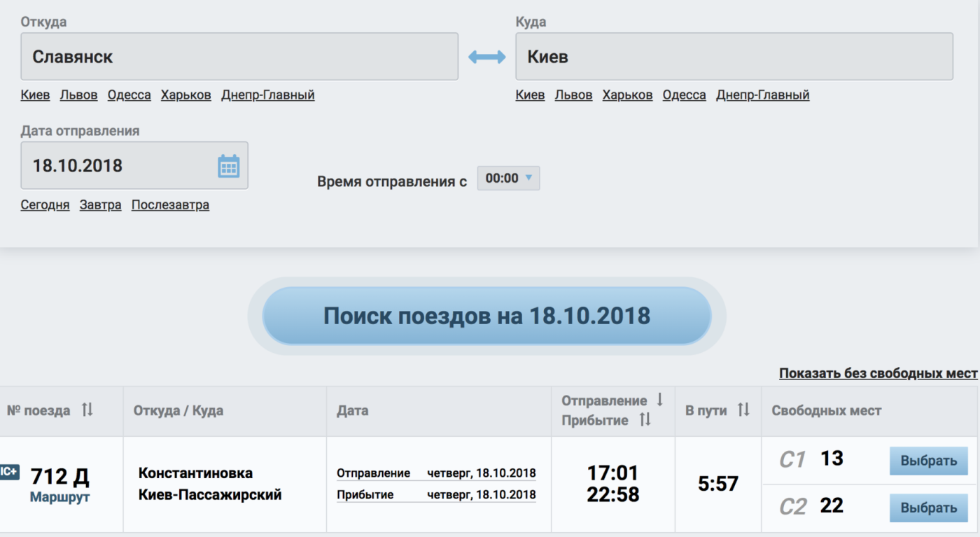Choose Харьков under the Откуда field
980x537 pixels.
point(186,95)
